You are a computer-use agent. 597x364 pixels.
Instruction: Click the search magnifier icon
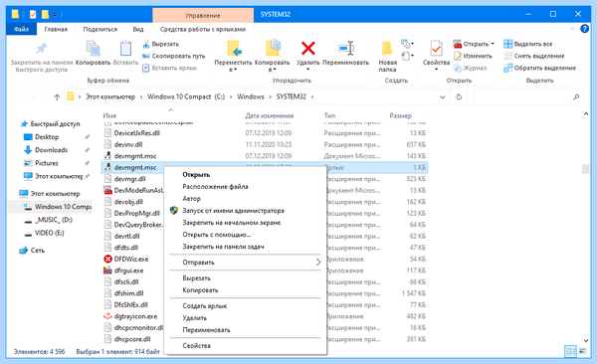tap(576, 96)
